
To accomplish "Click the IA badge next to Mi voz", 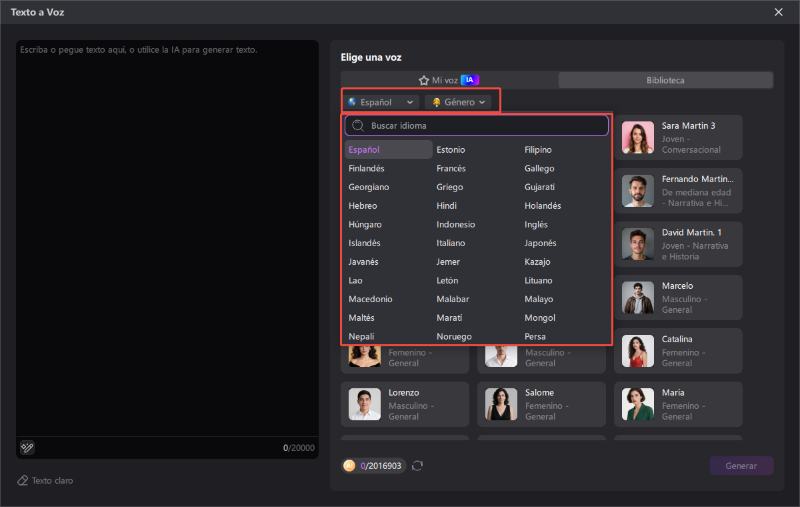I will click(x=469, y=80).
